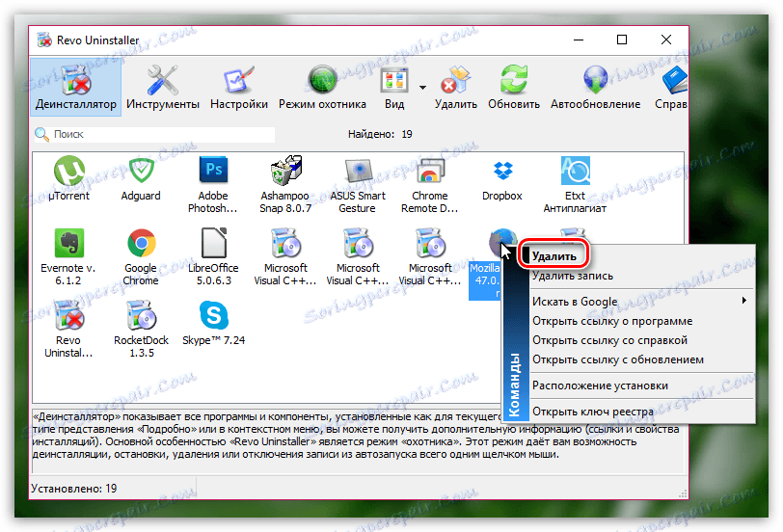This screenshot has height=532, width=783.
Task: Click the Установлено: 19 status bar text
Action: point(74,489)
